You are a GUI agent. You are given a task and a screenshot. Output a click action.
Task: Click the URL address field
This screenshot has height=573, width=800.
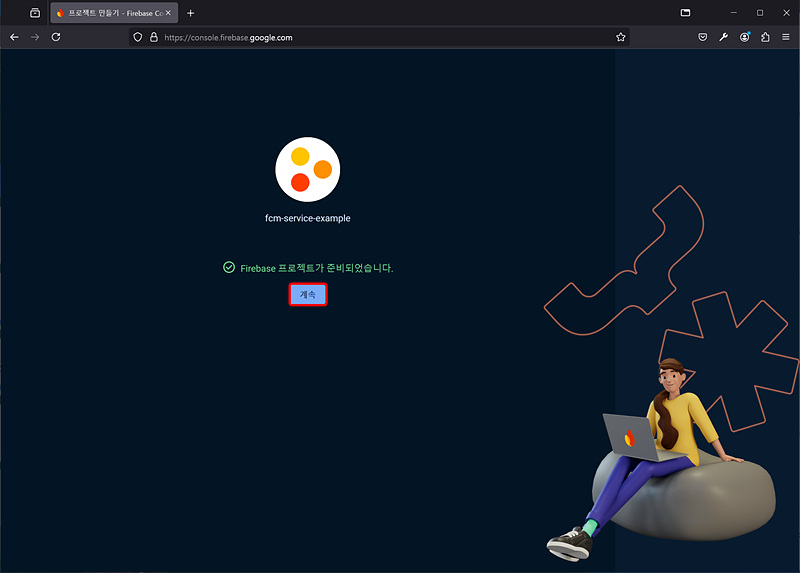(x=379, y=37)
